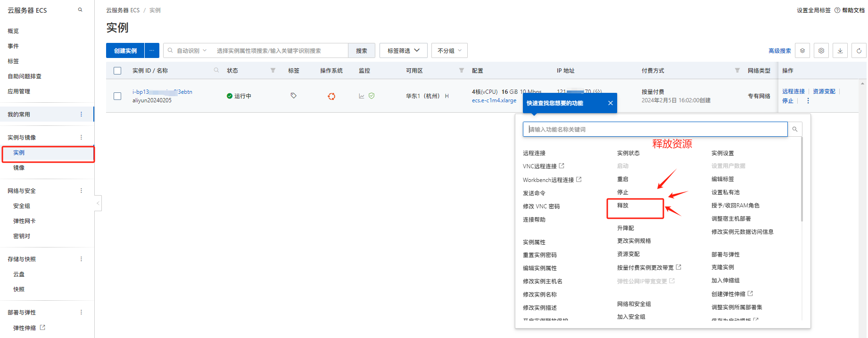Open 弹性网卡 in the sidebar
Viewport: 868px width, 338px height.
point(25,221)
